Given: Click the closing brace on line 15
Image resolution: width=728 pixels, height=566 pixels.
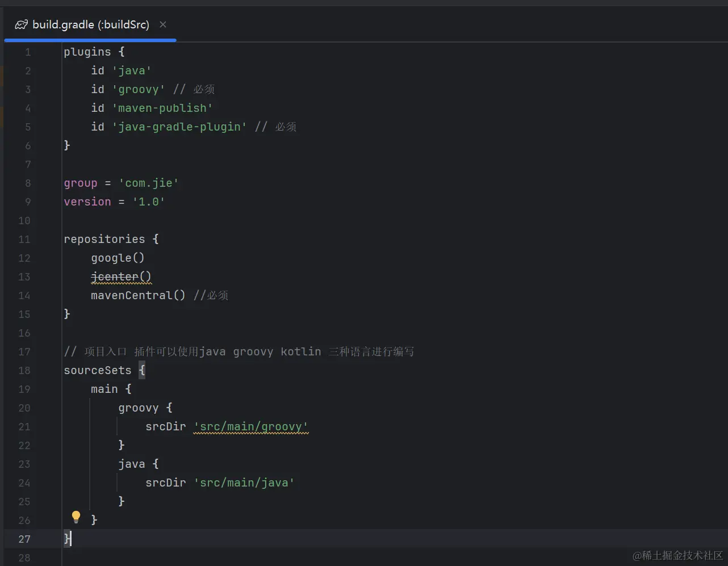Looking at the screenshot, I should 67,314.
